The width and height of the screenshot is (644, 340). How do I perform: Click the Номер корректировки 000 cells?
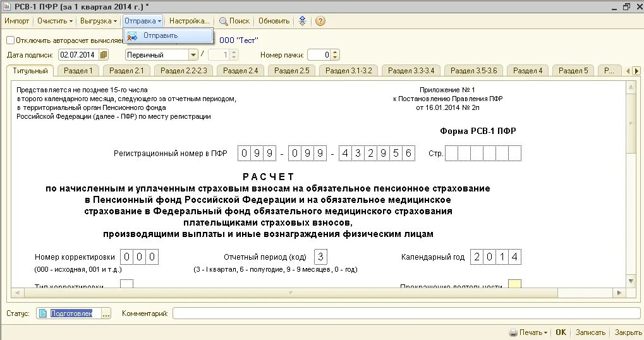pos(139,257)
